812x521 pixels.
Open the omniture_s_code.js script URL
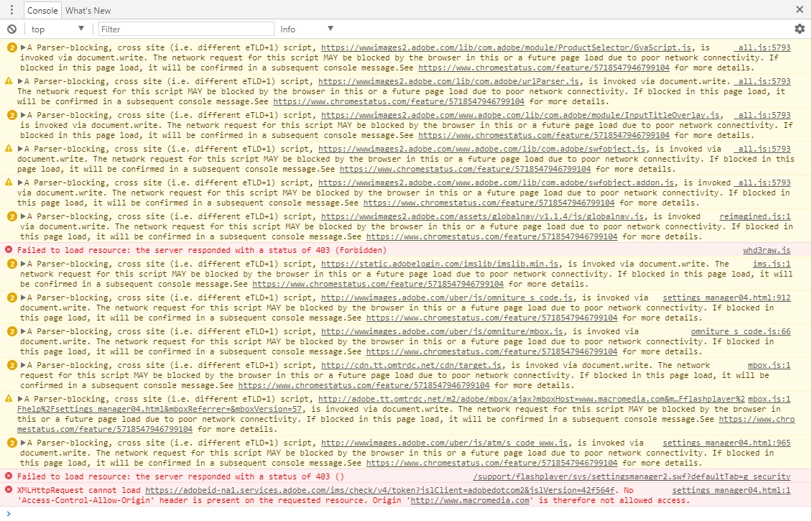point(447,298)
